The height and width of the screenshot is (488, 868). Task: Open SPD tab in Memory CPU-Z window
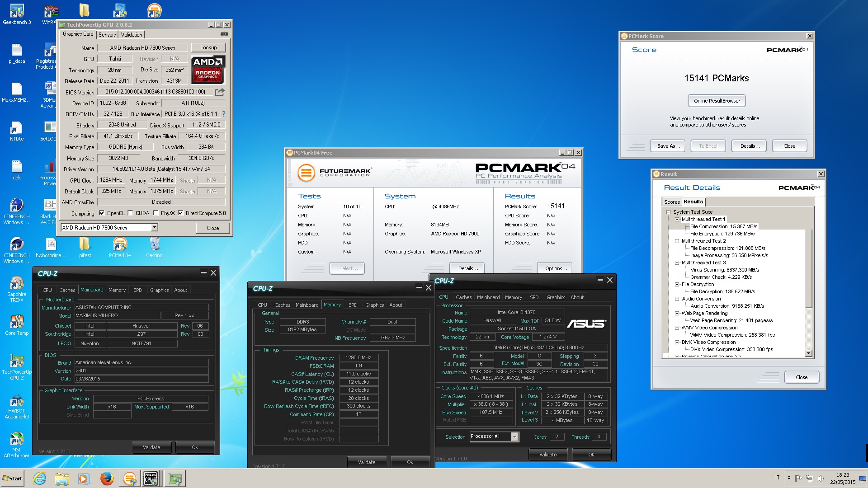coord(353,305)
